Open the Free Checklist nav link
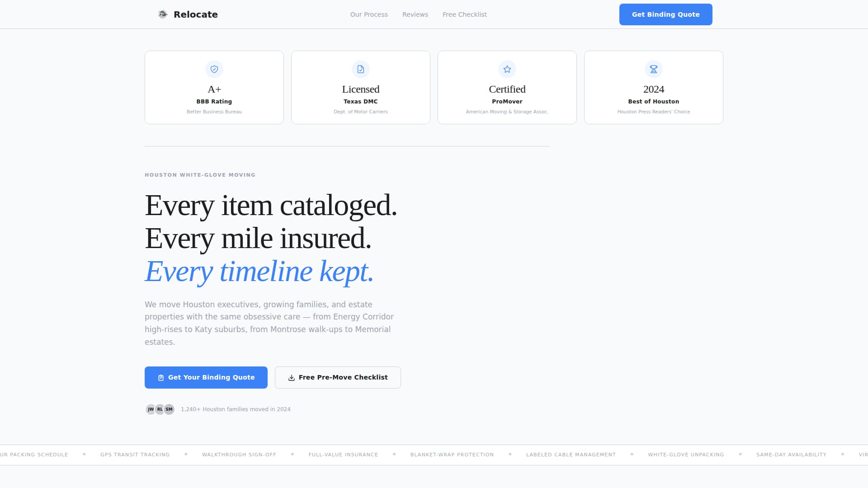 [465, 14]
